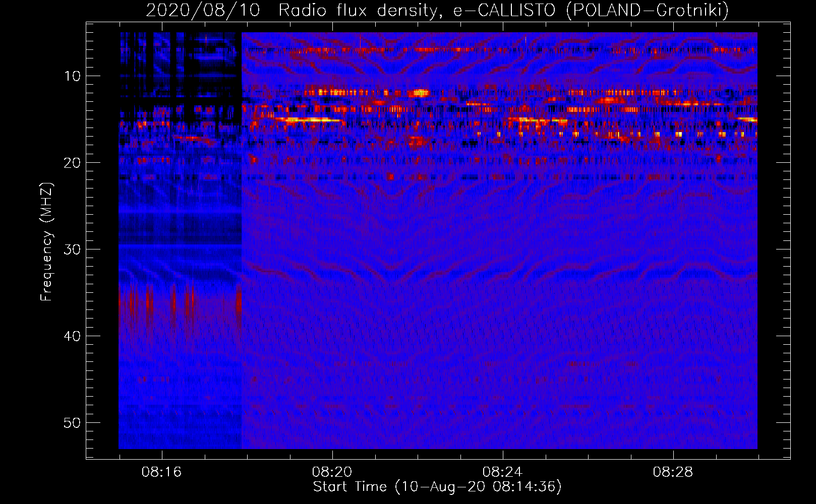Click the 08:28 time tick label
Viewport: 816px width, 504px height.
[x=673, y=472]
